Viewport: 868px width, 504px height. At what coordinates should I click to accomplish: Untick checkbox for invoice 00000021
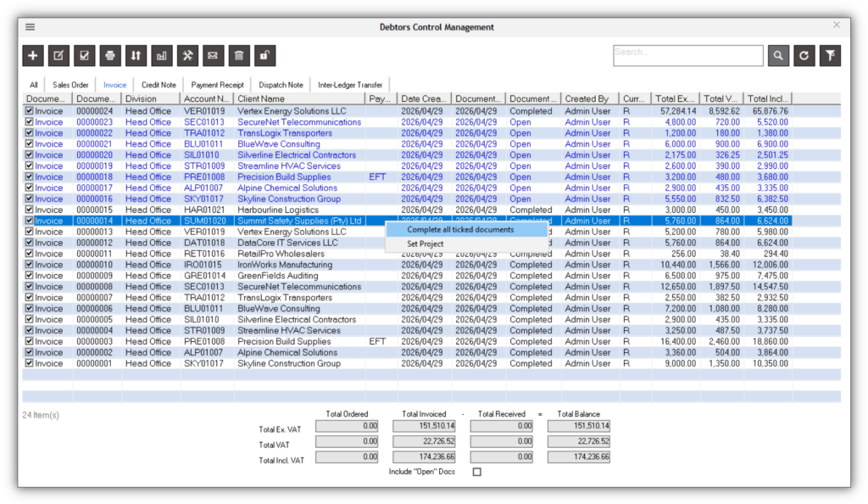click(x=29, y=144)
